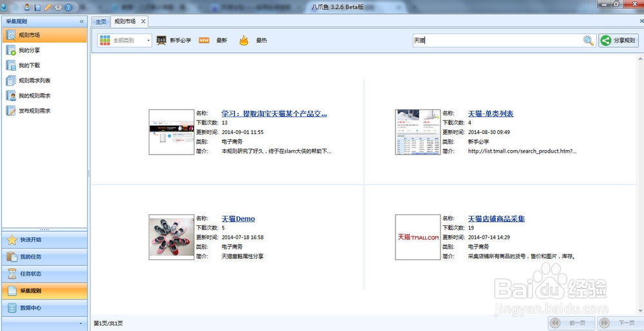The image size is (644, 331).
Task: Click the page indicator 第1页/共1页
Action: pyautogui.click(x=108, y=324)
